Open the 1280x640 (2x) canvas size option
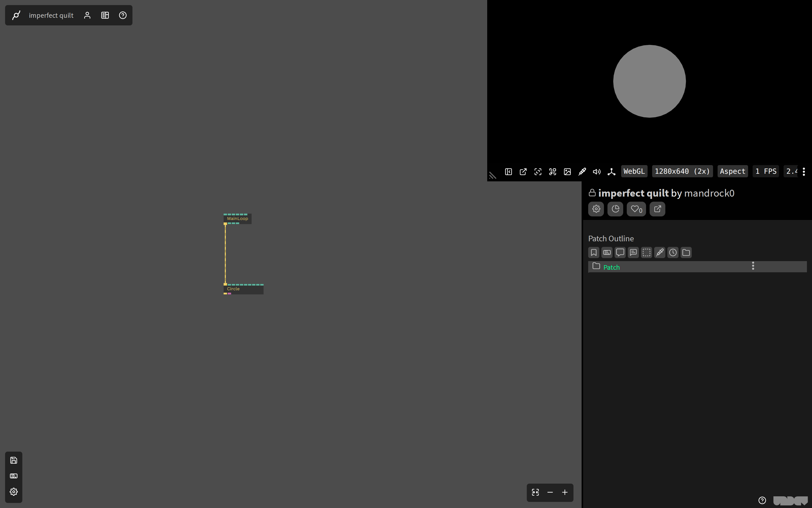The width and height of the screenshot is (812, 508). coord(682,171)
